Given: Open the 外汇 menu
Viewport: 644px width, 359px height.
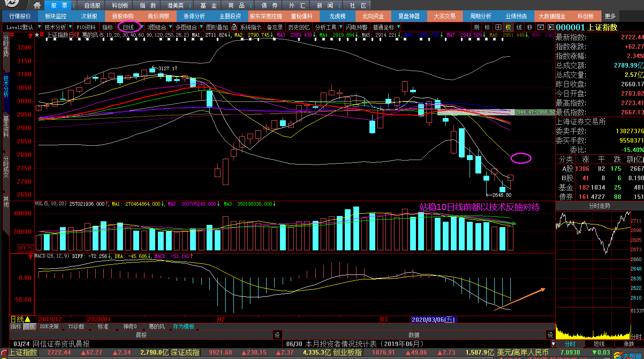Looking at the screenshot, I should coord(297,5).
